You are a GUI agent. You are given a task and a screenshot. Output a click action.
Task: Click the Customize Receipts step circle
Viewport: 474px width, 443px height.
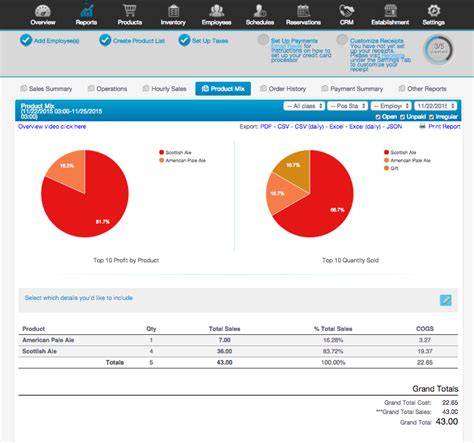pyautogui.click(x=342, y=40)
